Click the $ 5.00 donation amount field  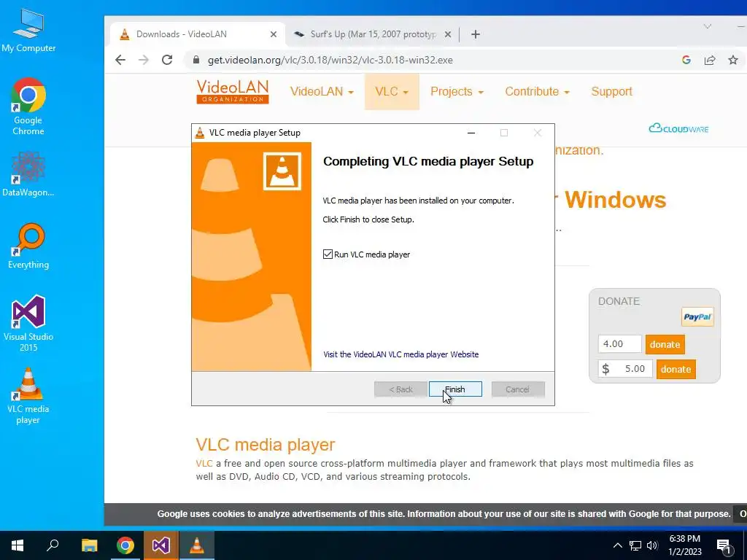click(625, 368)
